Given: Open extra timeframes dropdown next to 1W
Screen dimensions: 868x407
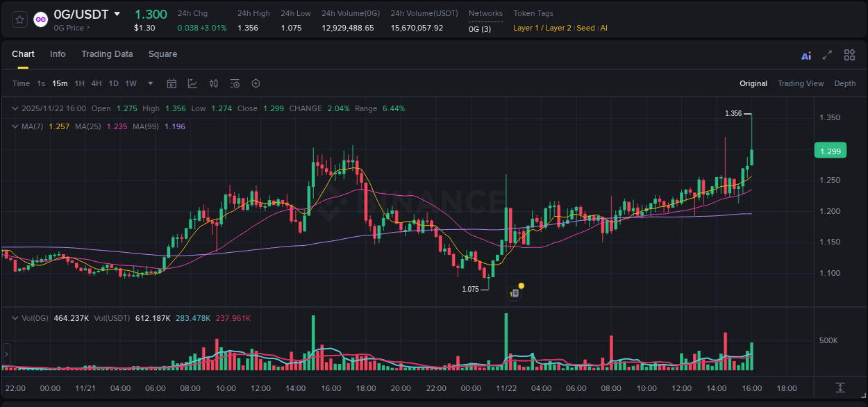Looking at the screenshot, I should click(149, 83).
